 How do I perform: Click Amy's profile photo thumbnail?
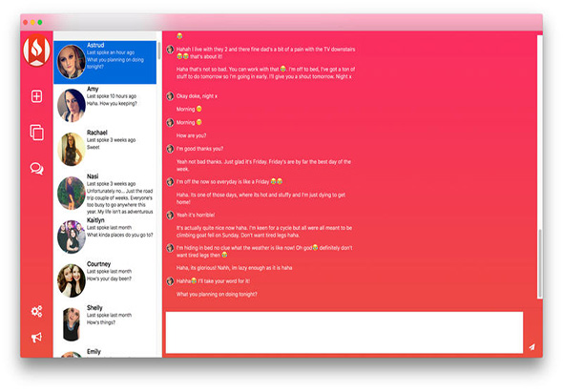72,106
